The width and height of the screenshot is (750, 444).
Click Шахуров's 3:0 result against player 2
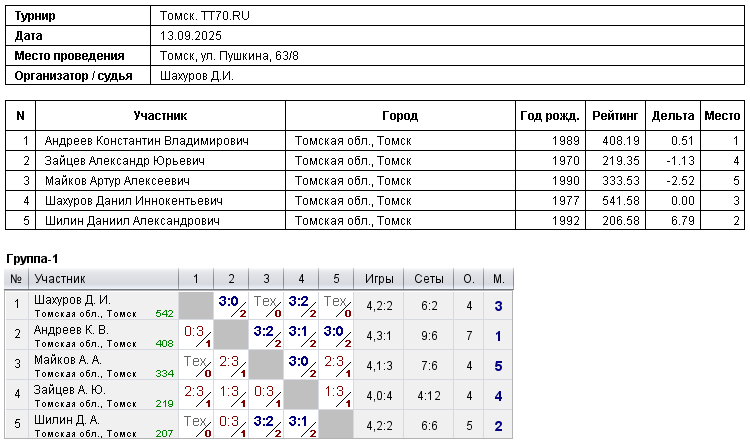click(228, 301)
